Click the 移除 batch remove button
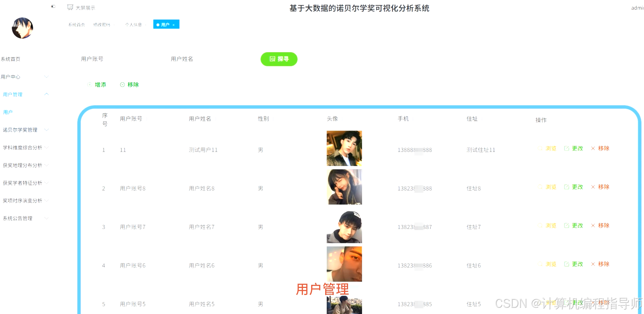This screenshot has width=644, height=314. coord(129,84)
